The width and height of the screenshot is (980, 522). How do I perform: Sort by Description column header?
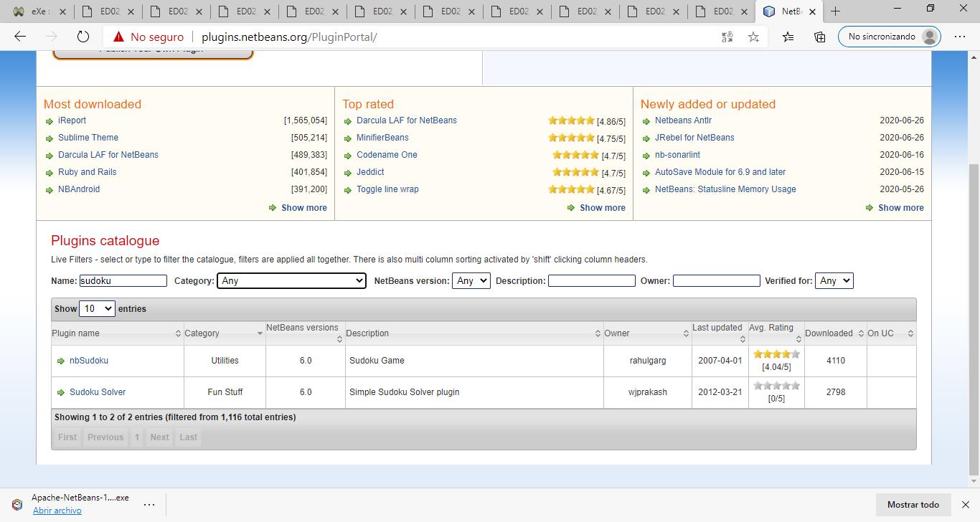[x=474, y=333]
